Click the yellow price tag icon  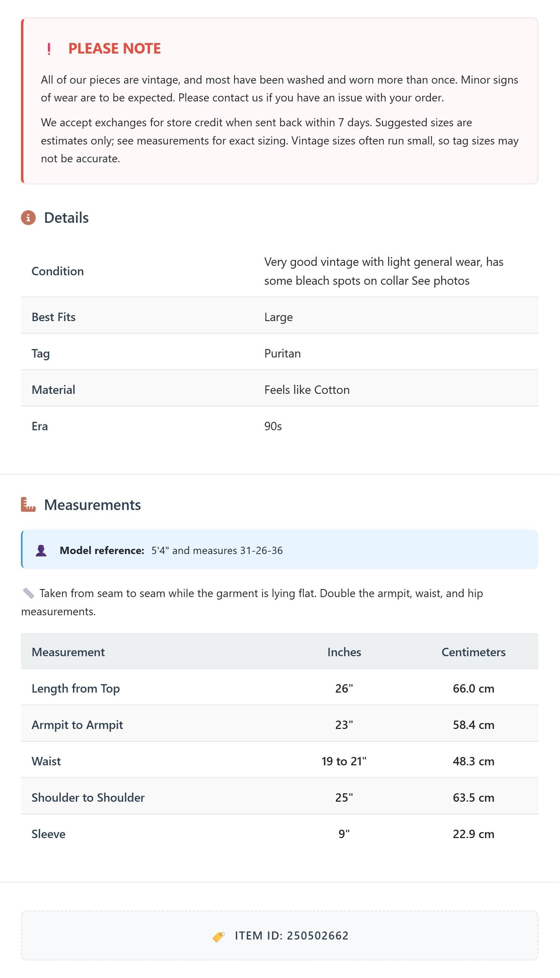pyautogui.click(x=218, y=937)
